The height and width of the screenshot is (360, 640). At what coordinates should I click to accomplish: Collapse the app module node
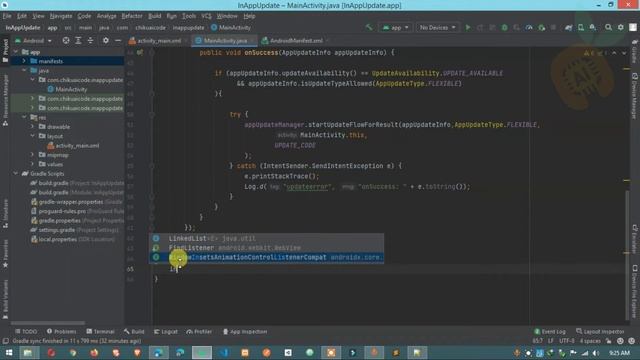[x=16, y=52]
